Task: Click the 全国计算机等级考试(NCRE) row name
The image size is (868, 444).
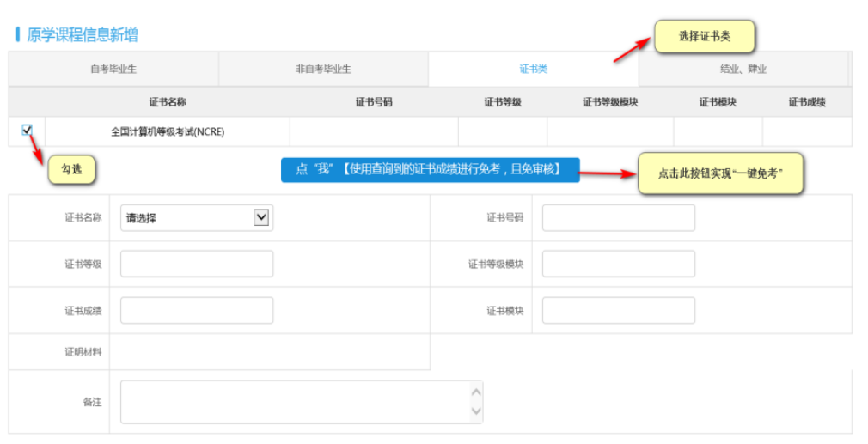Action: [x=168, y=132]
